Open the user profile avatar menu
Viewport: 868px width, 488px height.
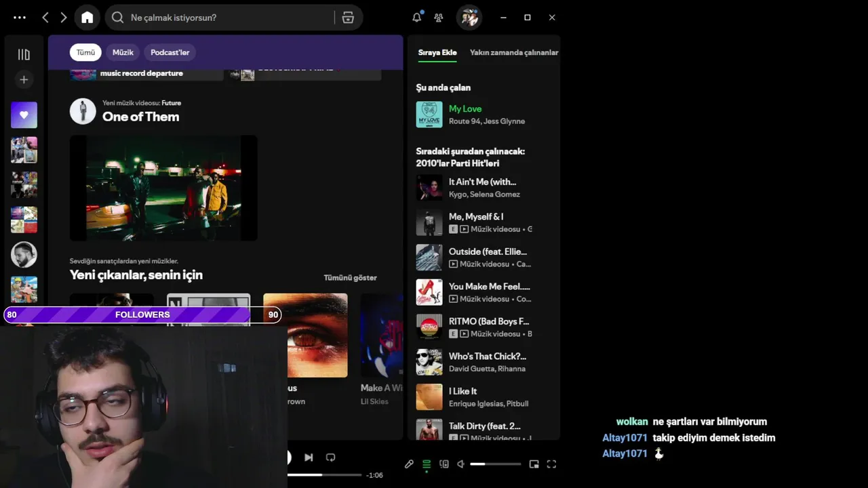pyautogui.click(x=469, y=18)
